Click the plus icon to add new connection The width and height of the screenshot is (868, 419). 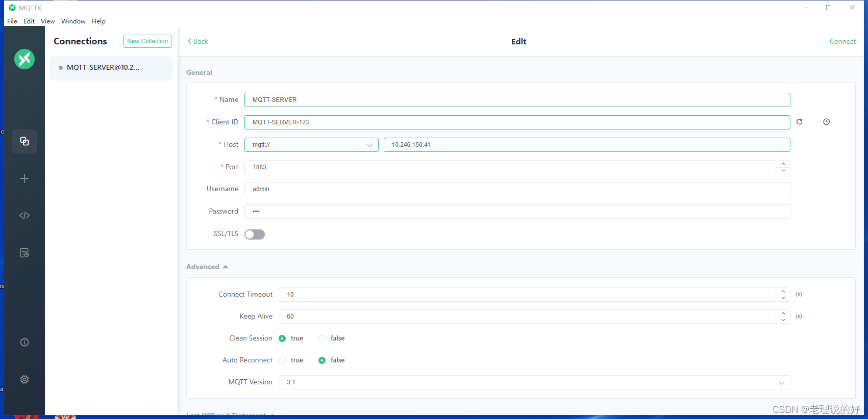coord(24,178)
